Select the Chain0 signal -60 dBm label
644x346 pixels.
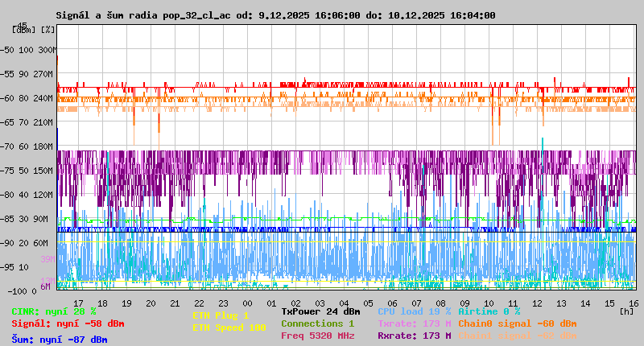517,323
